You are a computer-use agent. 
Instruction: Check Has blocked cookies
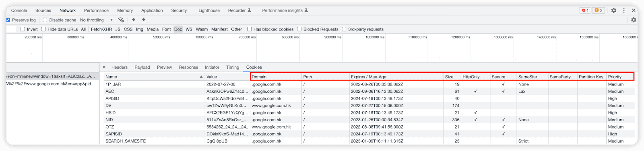[x=250, y=29]
